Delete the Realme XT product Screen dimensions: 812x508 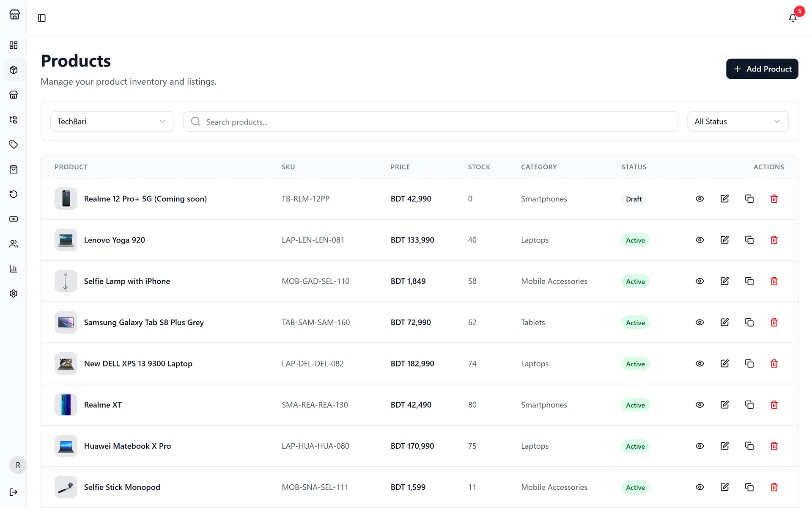tap(774, 405)
